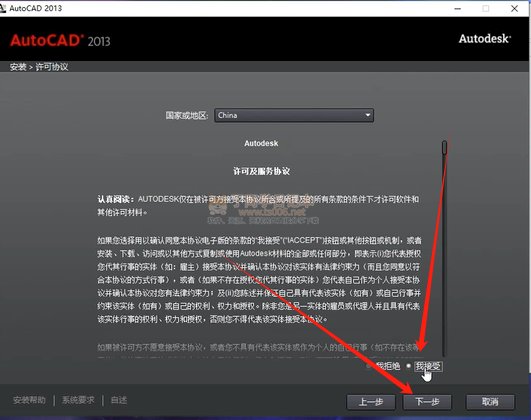The width and height of the screenshot is (531, 420).
Task: Select the 我拒绝 radio button
Action: (369, 366)
